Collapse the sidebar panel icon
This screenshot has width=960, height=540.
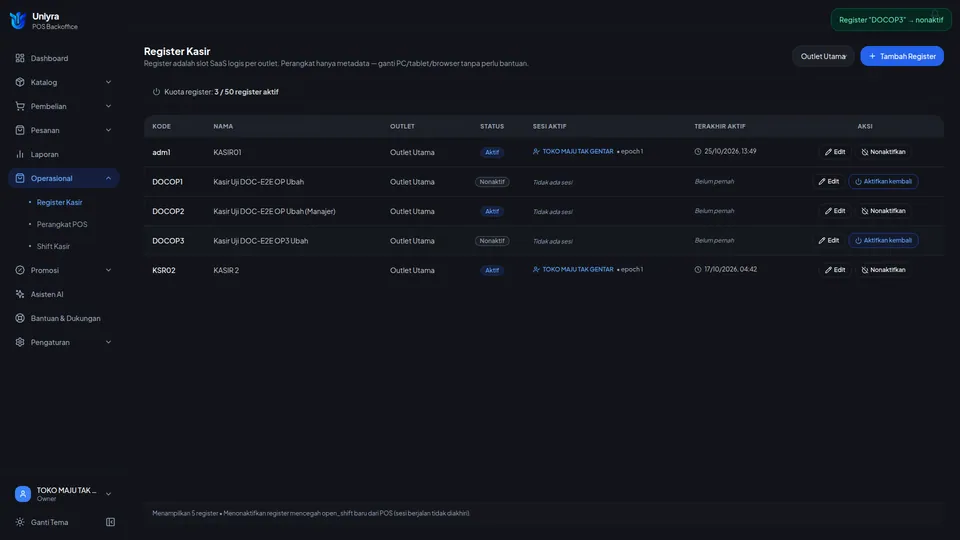coord(110,522)
